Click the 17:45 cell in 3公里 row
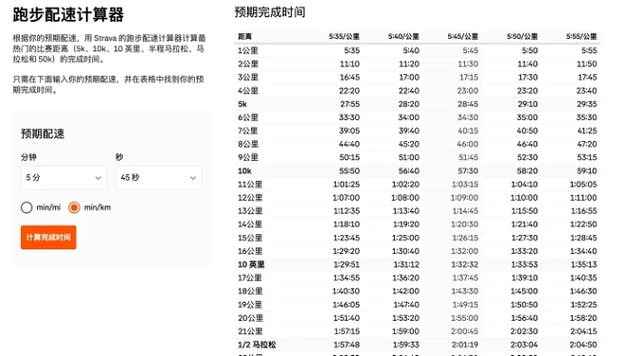 (x=587, y=78)
